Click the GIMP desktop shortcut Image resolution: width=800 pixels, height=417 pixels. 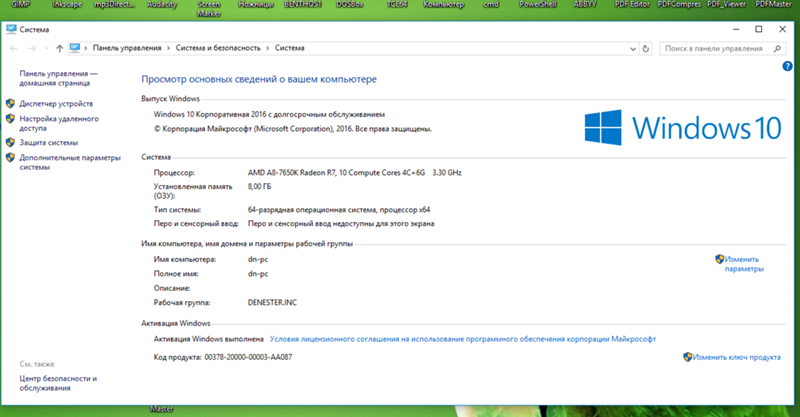click(20, 4)
